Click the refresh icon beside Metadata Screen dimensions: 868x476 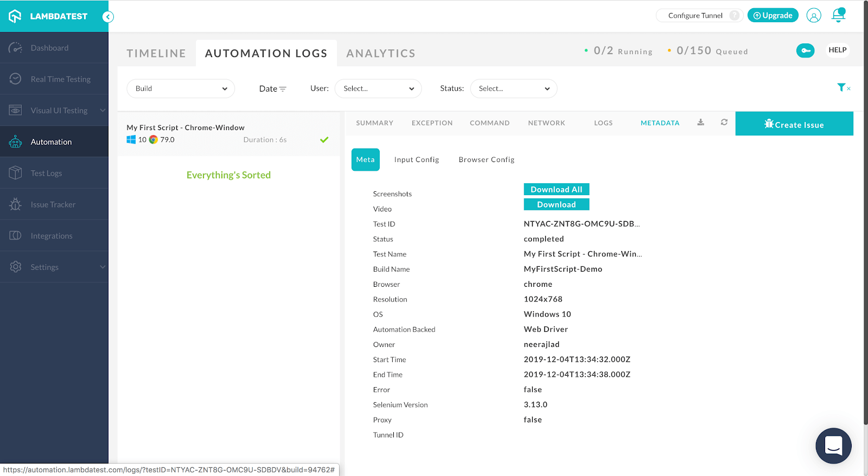click(724, 123)
